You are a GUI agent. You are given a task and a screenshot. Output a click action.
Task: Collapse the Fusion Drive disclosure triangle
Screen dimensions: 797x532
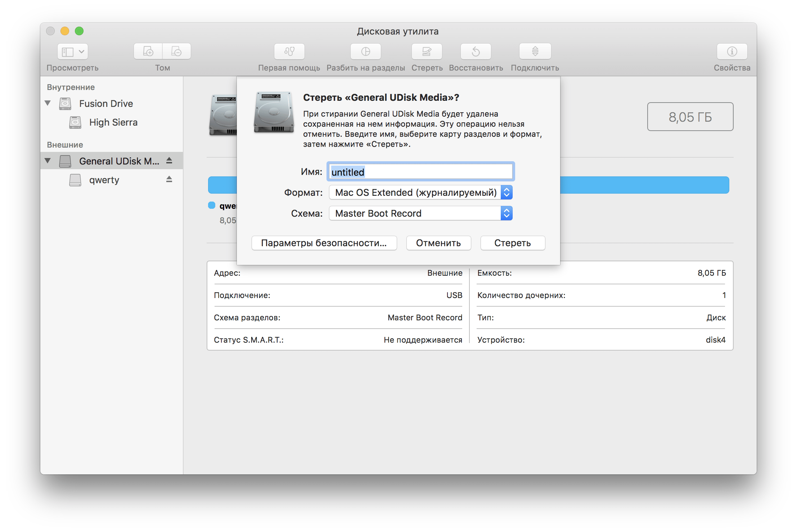point(48,103)
